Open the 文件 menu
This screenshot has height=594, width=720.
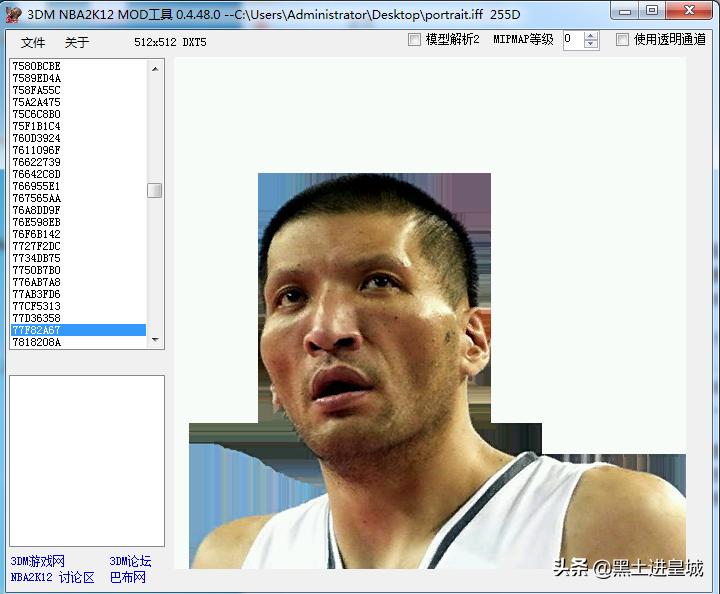tap(33, 43)
